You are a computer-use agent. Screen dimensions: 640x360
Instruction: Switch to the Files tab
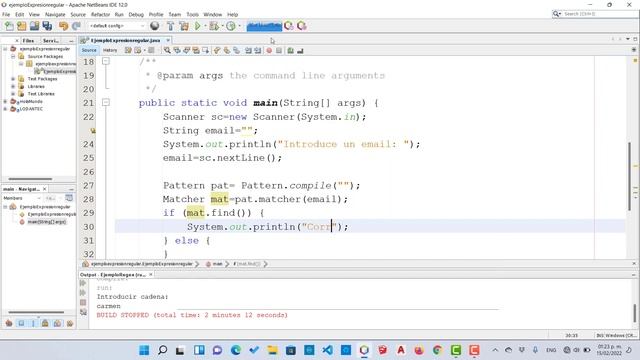click(28, 40)
